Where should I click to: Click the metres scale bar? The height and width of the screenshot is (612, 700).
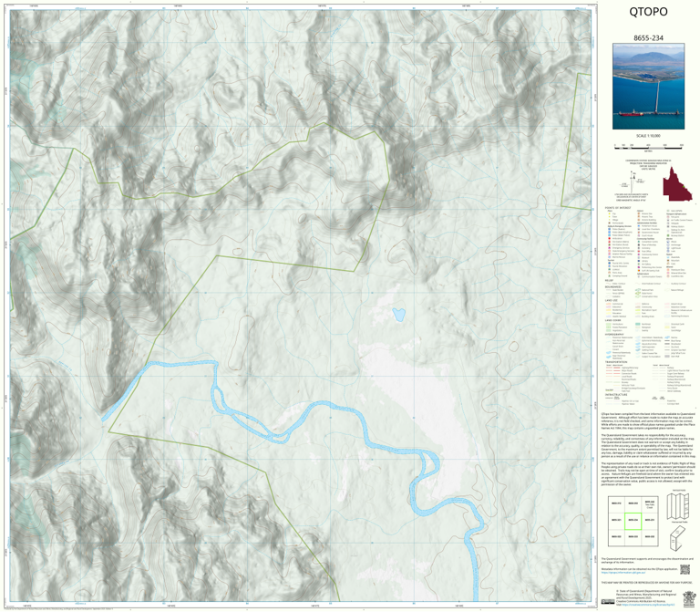pyautogui.click(x=648, y=146)
